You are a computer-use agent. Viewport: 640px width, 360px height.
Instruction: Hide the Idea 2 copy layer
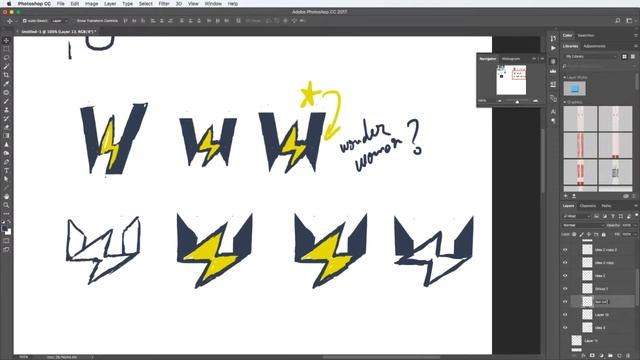[565, 262]
